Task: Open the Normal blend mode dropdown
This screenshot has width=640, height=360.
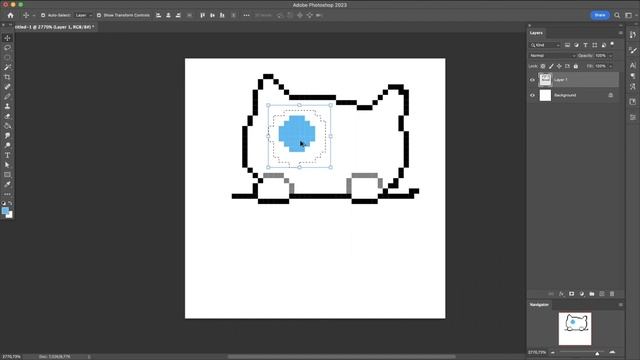Action: (x=552, y=56)
